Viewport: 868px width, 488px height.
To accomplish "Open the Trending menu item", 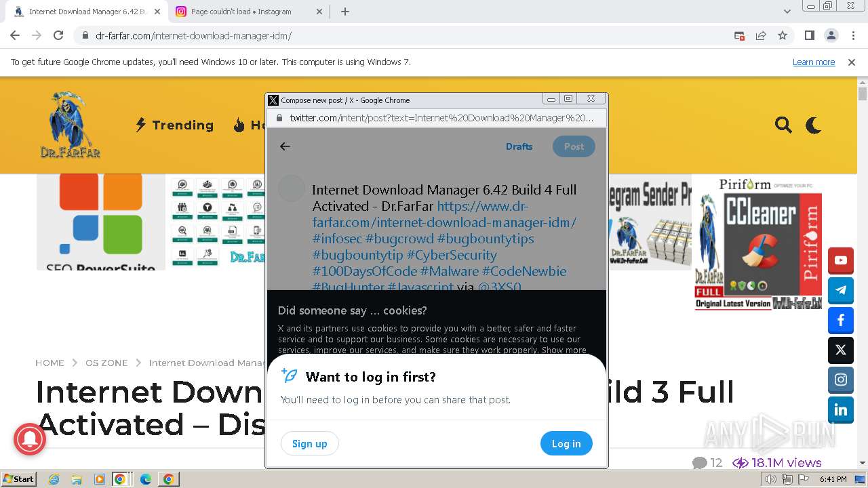I will [x=175, y=125].
